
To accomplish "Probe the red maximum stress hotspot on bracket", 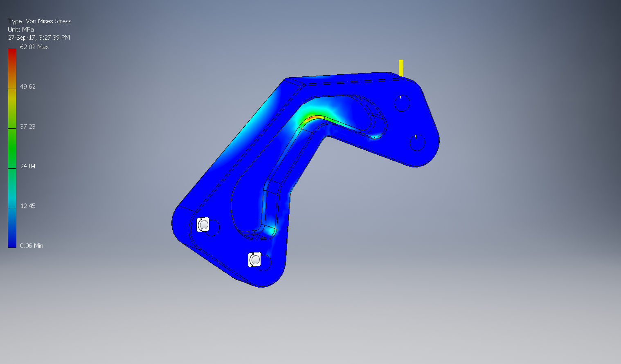I will pos(312,118).
